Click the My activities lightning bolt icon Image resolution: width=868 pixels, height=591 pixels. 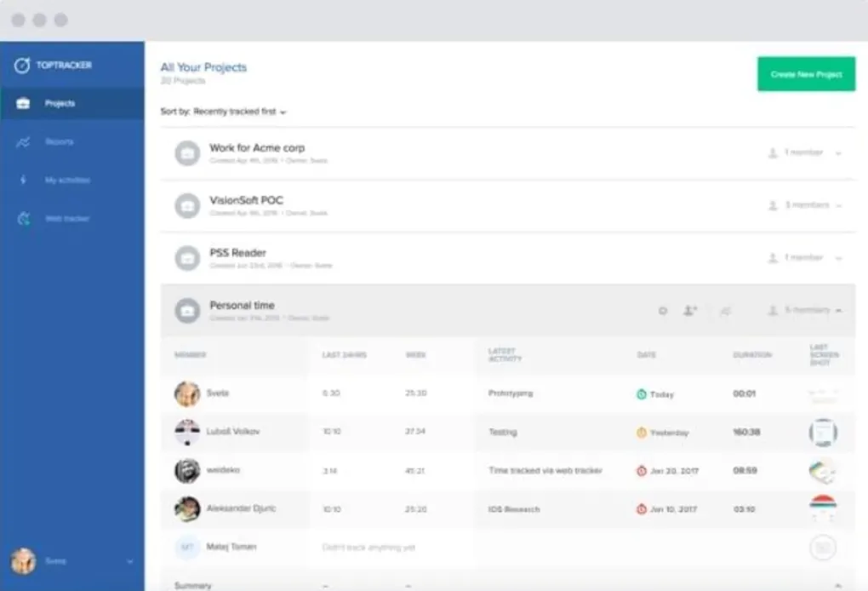coord(21,180)
